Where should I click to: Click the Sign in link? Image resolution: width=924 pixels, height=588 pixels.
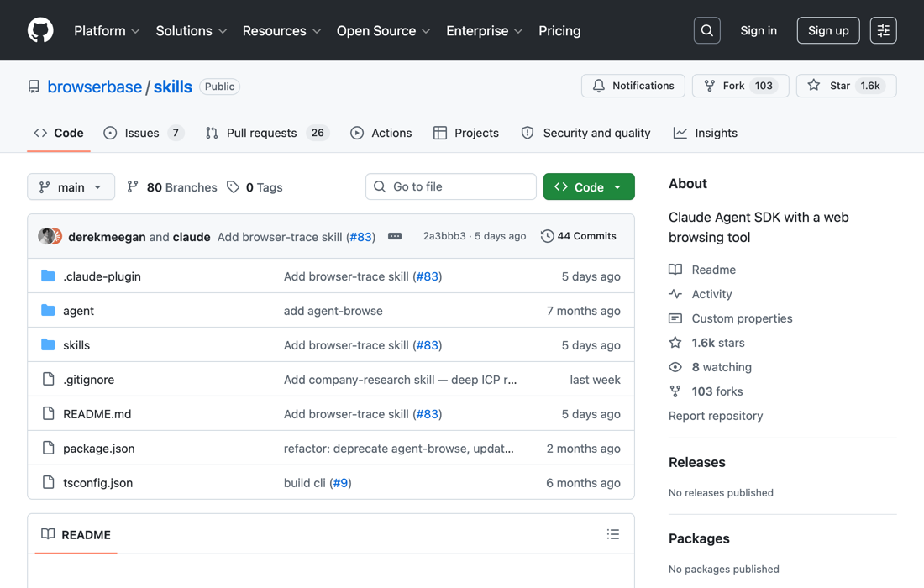click(x=759, y=30)
